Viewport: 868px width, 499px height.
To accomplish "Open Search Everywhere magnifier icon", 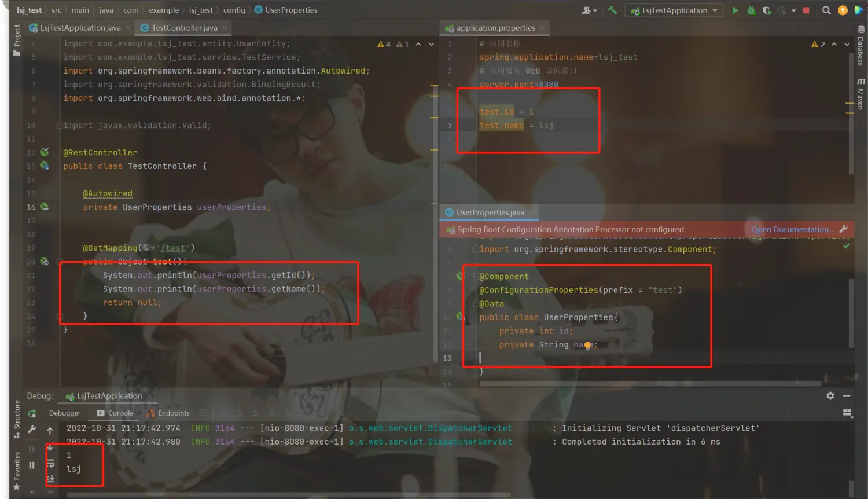I will point(826,10).
